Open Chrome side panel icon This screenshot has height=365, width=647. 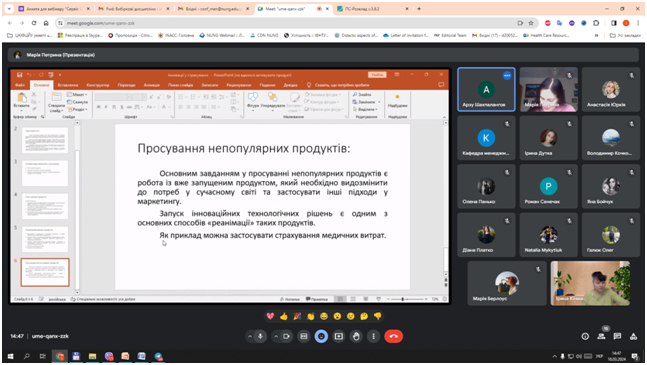pos(614,23)
